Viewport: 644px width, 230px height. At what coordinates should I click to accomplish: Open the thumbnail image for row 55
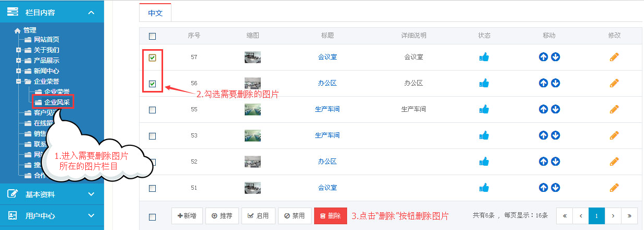point(252,109)
